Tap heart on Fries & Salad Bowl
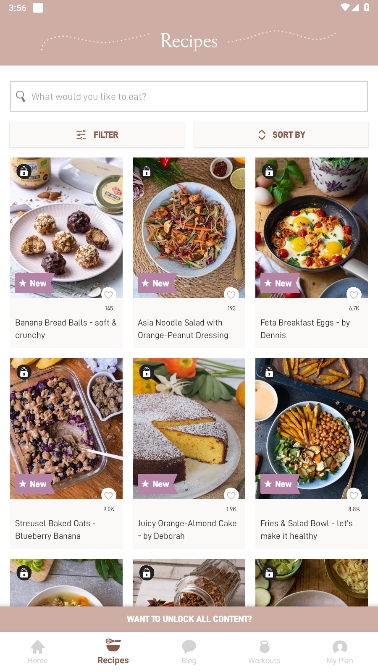 point(354,495)
